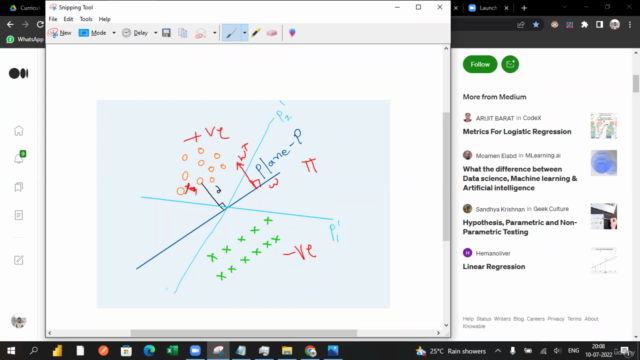Click the WhatsApp bookmark
The width and height of the screenshot is (640, 360).
[x=25, y=39]
